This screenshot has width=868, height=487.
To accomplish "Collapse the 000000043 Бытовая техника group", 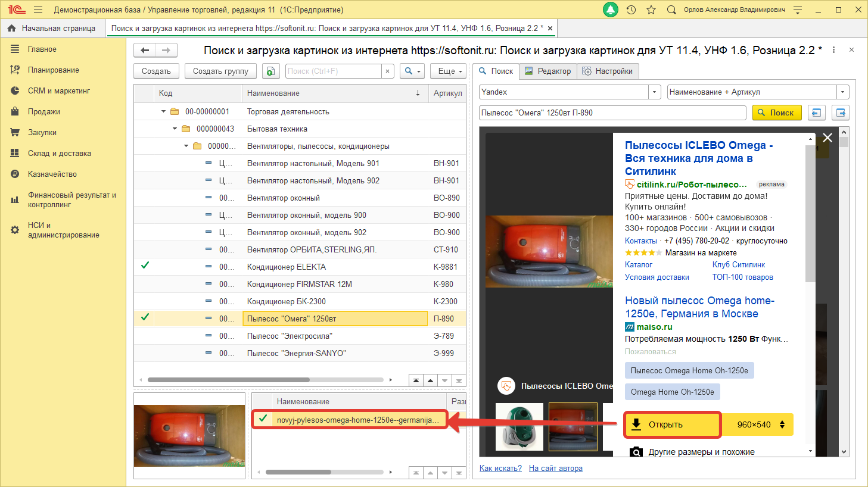I will pyautogui.click(x=175, y=129).
